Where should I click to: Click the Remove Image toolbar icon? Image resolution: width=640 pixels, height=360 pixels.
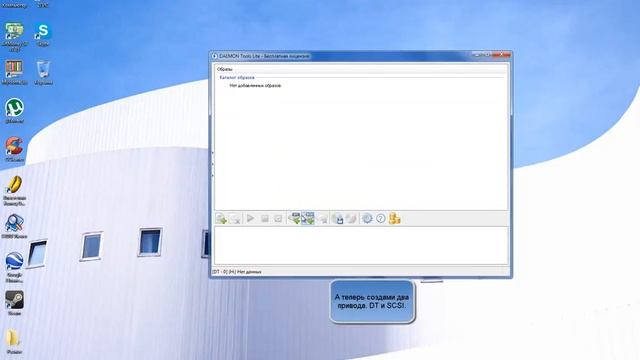(235, 219)
